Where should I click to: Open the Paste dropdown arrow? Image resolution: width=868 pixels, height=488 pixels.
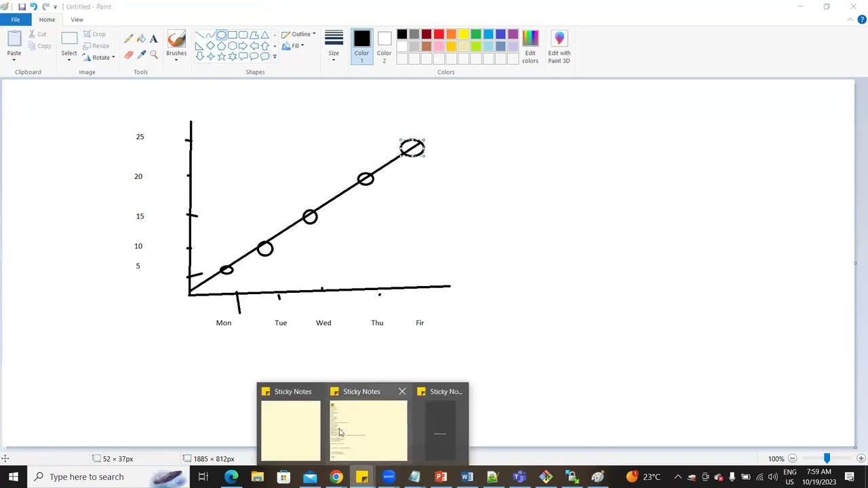click(x=14, y=60)
